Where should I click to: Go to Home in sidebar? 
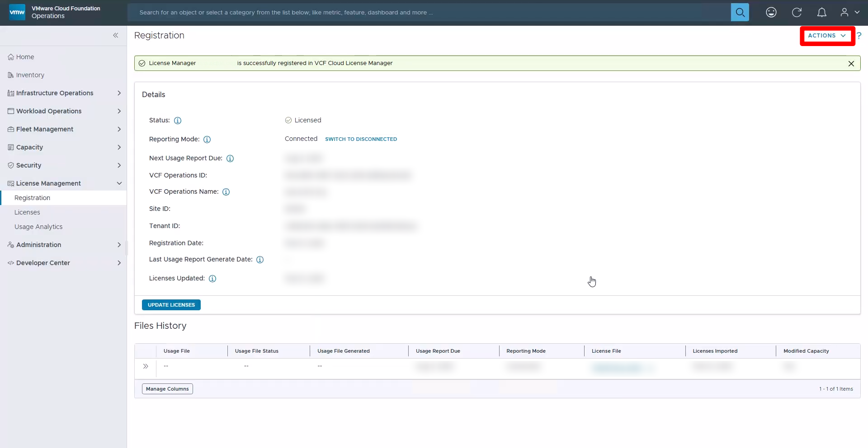pyautogui.click(x=63, y=57)
